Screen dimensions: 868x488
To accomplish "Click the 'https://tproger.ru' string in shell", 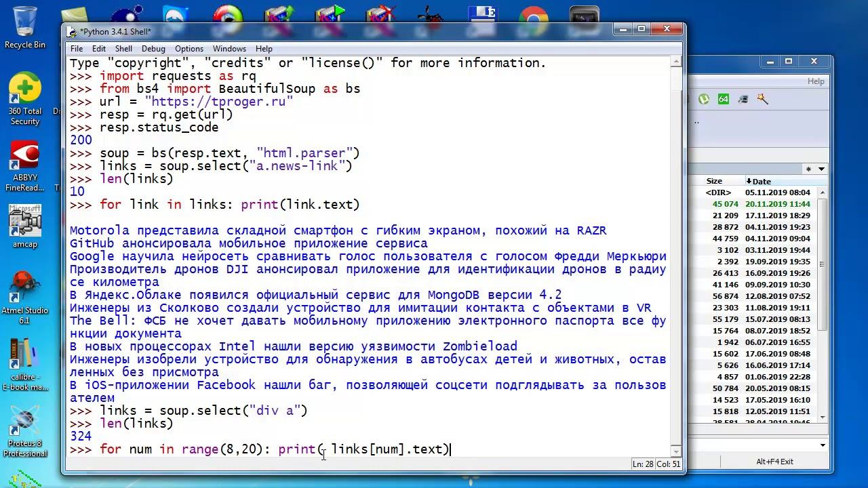I will pos(218,102).
